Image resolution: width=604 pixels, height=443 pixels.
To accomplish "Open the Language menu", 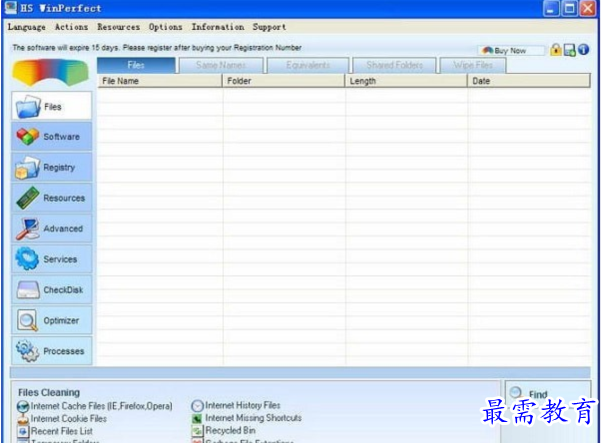I will pyautogui.click(x=27, y=27).
